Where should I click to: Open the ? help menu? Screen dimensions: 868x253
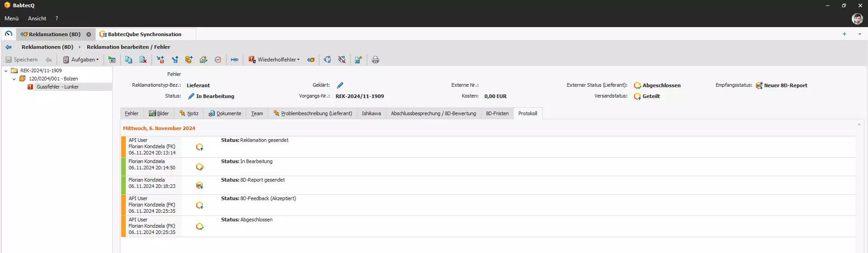(57, 19)
